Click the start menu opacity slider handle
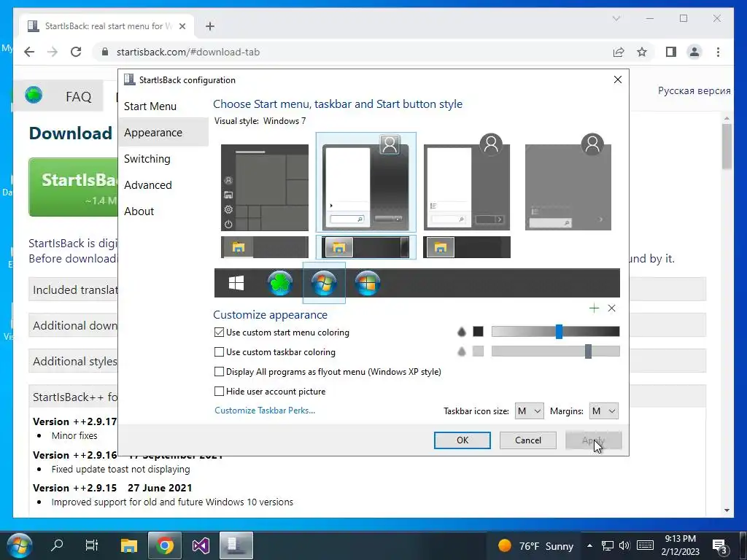 click(x=559, y=332)
